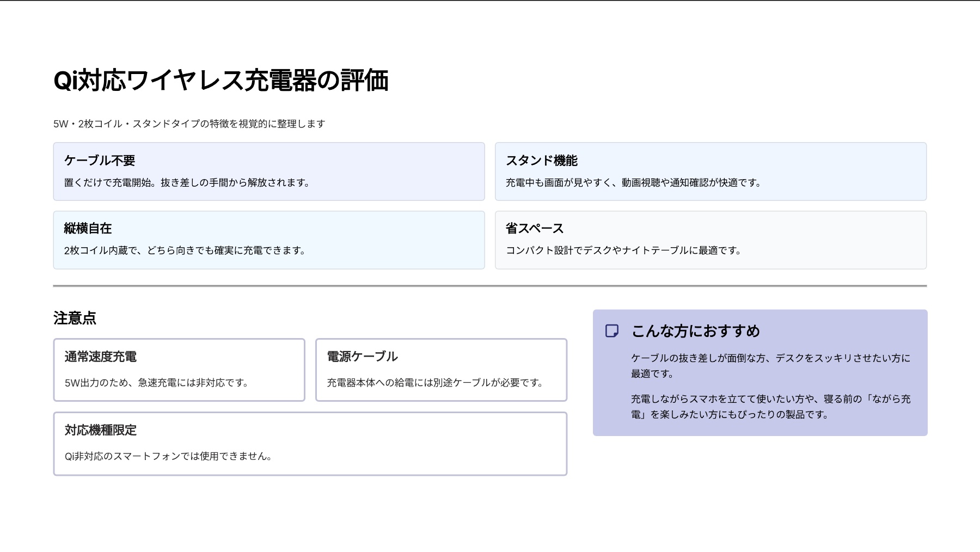This screenshot has width=980, height=552.
Task: Select the 充電中も画面が見やすく description text
Action: pos(634,183)
